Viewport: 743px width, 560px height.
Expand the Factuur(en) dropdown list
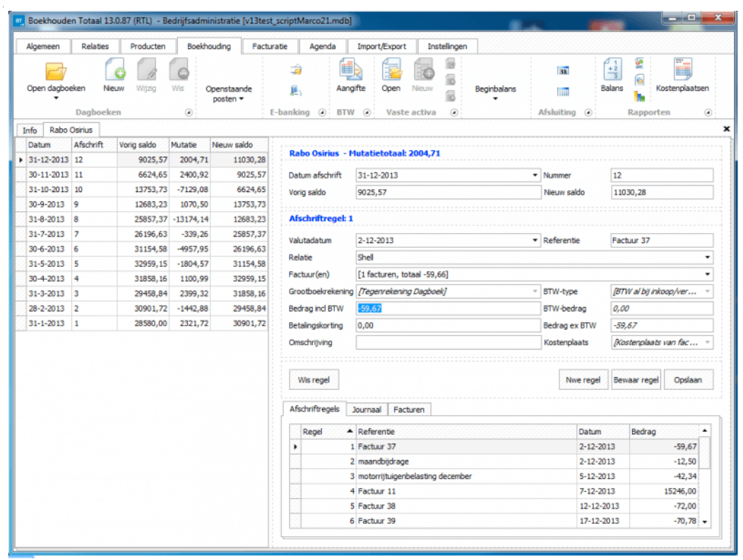708,274
